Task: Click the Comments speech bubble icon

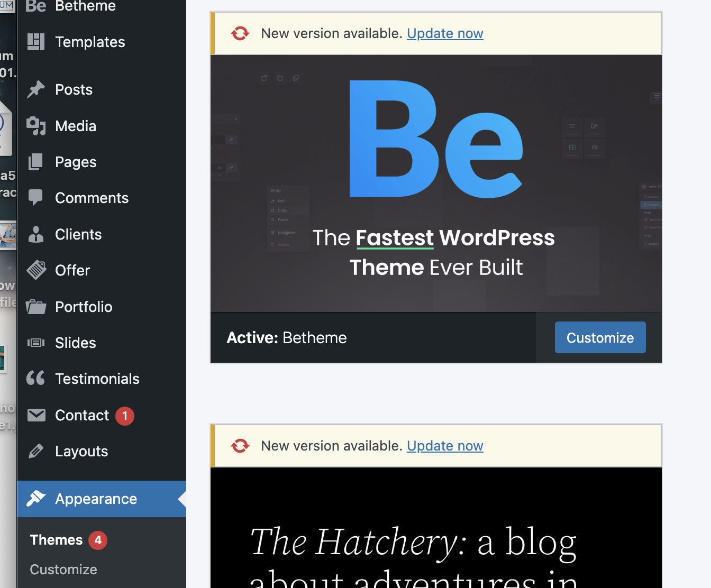Action: click(x=36, y=198)
